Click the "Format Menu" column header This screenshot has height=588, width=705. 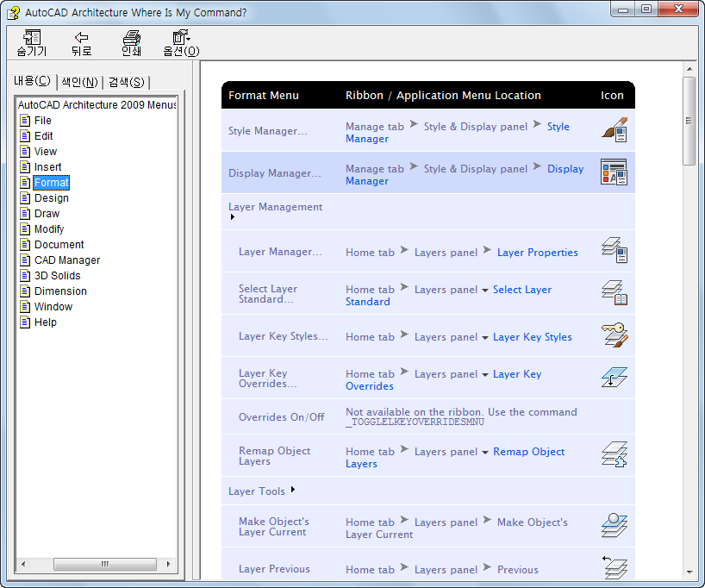click(x=264, y=96)
